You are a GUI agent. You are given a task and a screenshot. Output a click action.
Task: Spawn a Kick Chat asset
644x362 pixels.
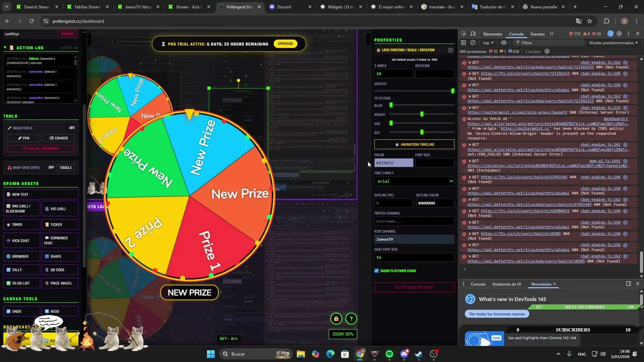[x=22, y=240]
